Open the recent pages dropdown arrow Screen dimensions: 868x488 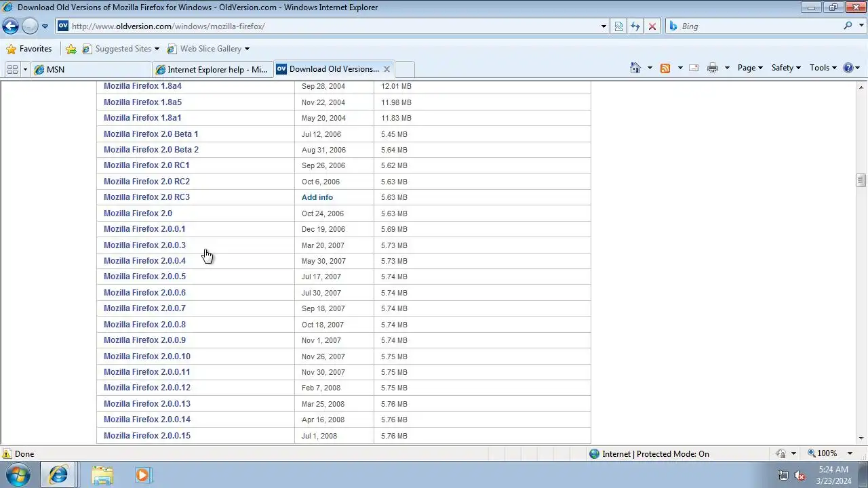[45, 26]
